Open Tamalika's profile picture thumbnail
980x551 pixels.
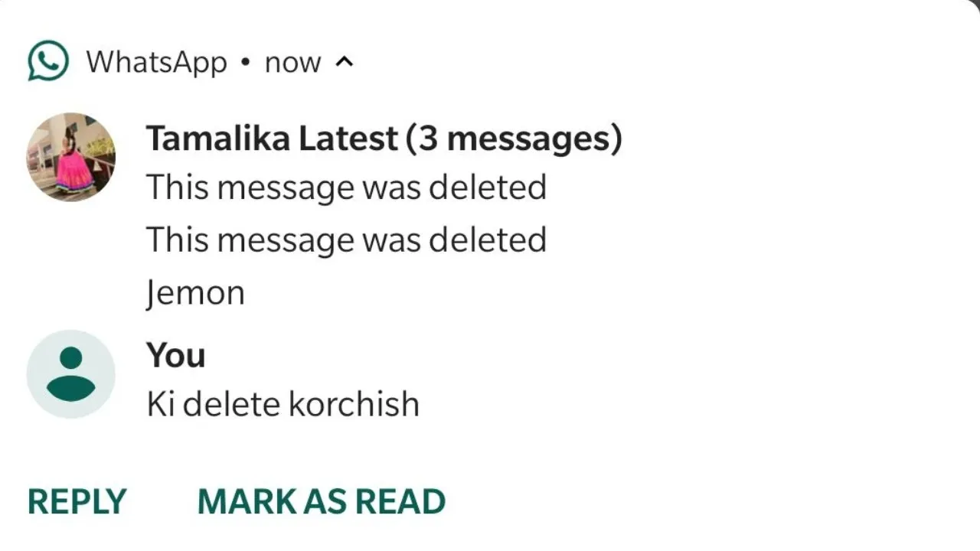pos(71,157)
